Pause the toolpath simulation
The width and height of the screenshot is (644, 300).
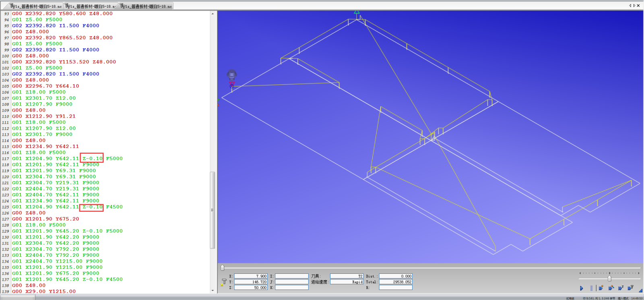pyautogui.click(x=591, y=288)
